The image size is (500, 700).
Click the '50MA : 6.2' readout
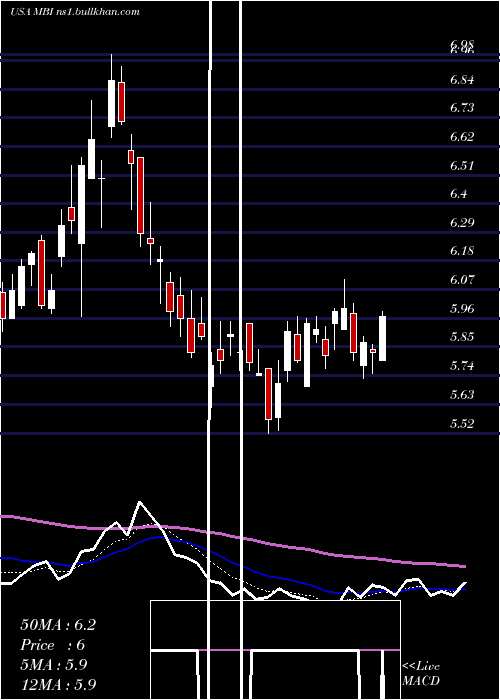(x=58, y=625)
